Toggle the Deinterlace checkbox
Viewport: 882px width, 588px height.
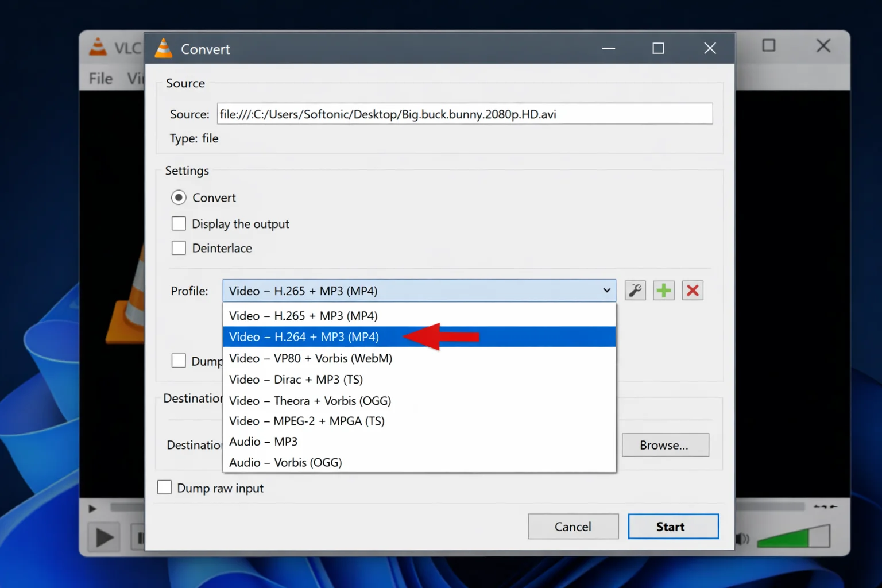[x=179, y=248]
